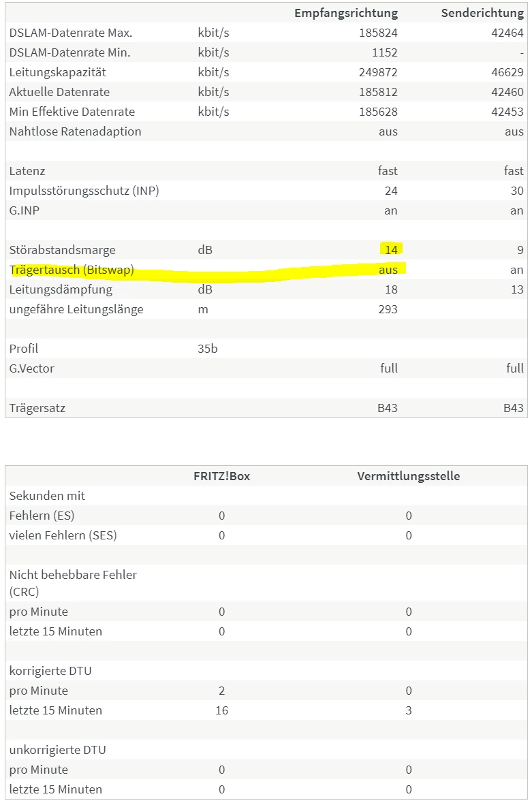532x803 pixels.
Task: Click the Impulsstörungsschutz (INP) label
Action: click(84, 191)
